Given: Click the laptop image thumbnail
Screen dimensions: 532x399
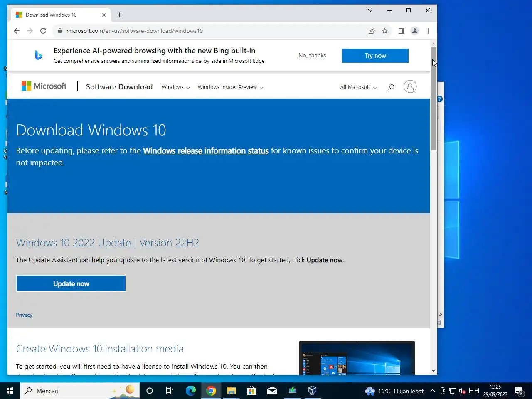Looking at the screenshot, I should coord(357,358).
